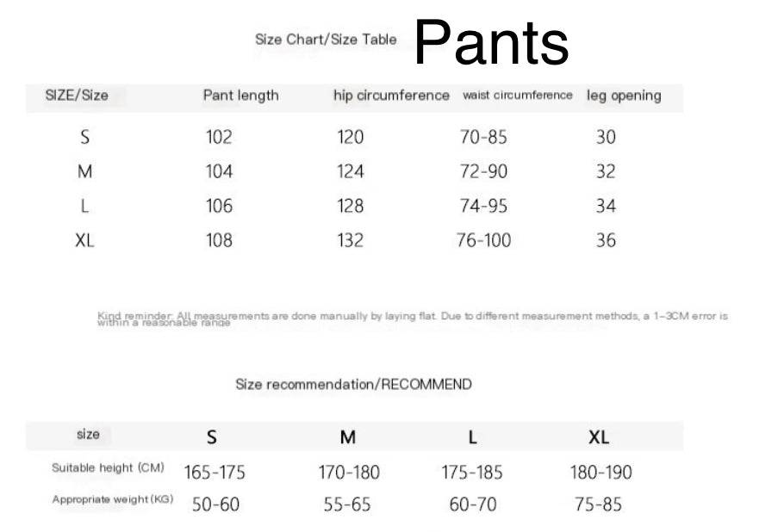
Task: Select leg opening value 34
Action: coord(606,206)
